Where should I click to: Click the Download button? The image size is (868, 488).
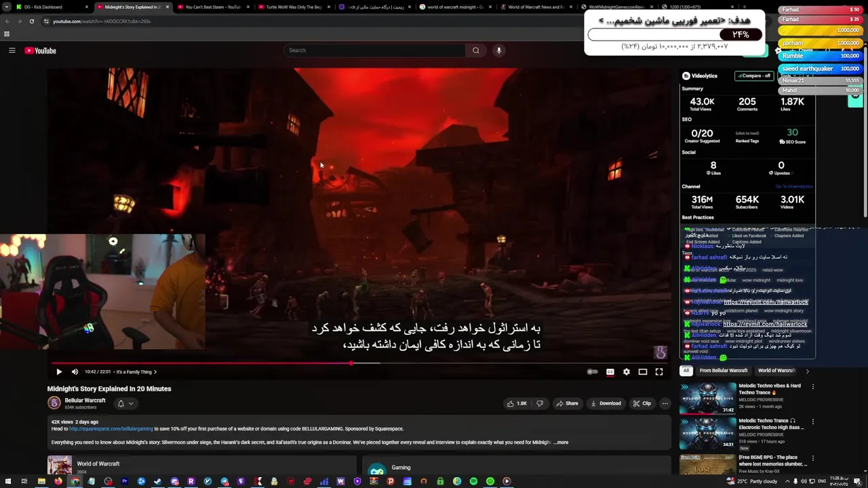pos(606,403)
